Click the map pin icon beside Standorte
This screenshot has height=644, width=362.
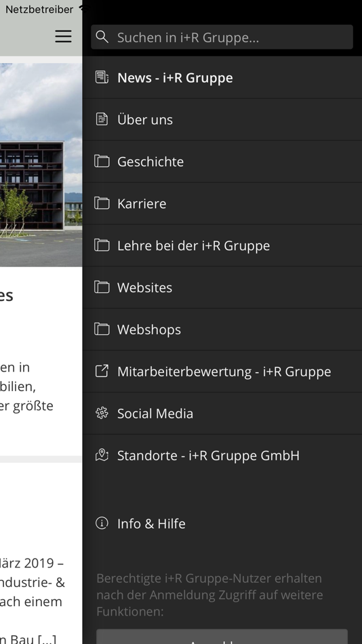102,455
